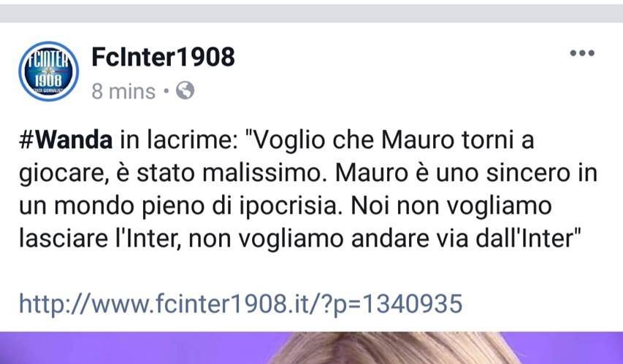Click the purple background left of the hair
This screenshot has width=623, height=364.
[135, 348]
